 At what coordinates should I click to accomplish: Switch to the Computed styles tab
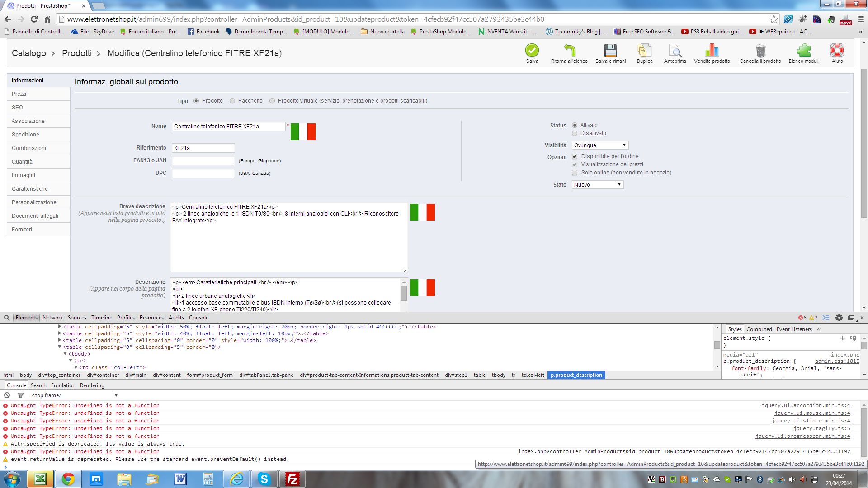point(759,329)
